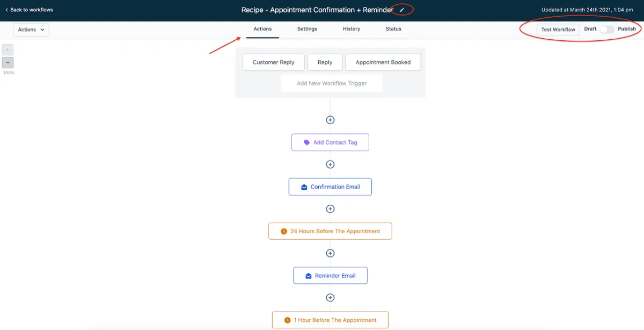
Task: Open the Confirmation Email action
Action: 330,187
